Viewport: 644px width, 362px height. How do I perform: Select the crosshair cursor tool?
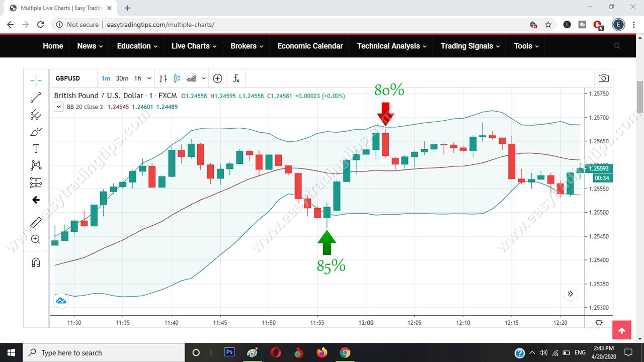pyautogui.click(x=36, y=80)
